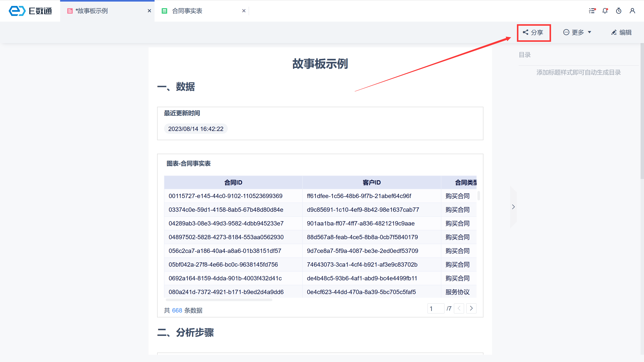
Task: Click the 编辑 edit button
Action: pyautogui.click(x=621, y=32)
